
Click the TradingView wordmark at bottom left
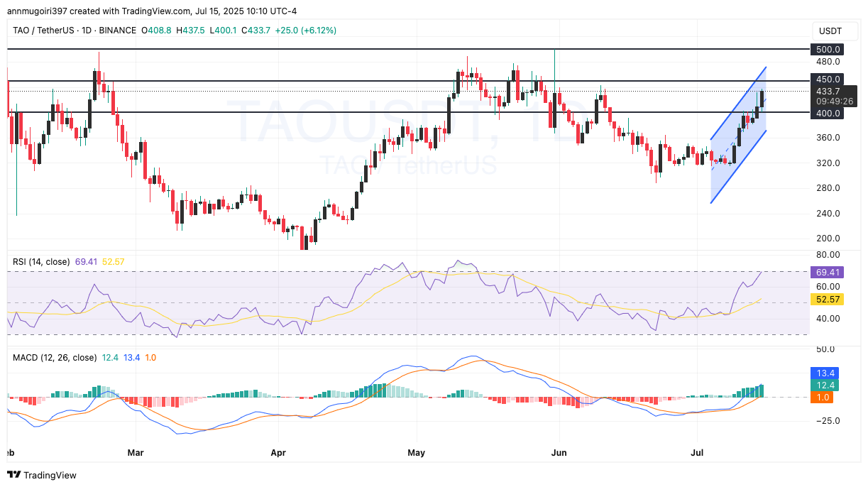(x=51, y=475)
